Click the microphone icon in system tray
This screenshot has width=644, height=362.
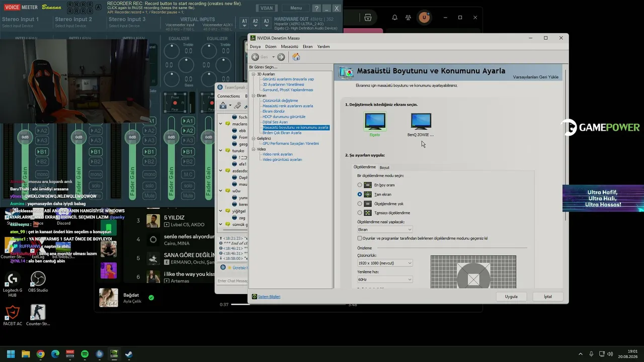pyautogui.click(x=591, y=354)
